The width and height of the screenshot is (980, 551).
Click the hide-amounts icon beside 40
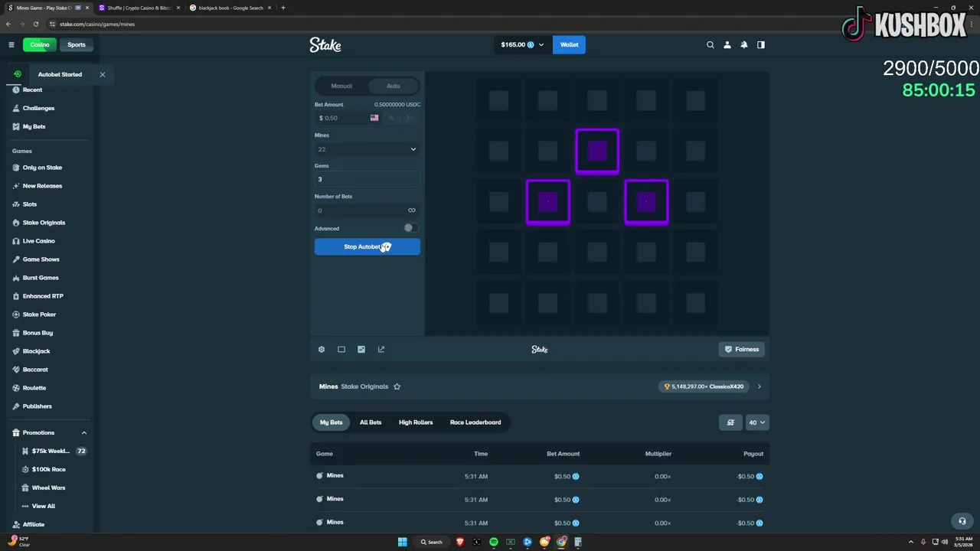730,422
